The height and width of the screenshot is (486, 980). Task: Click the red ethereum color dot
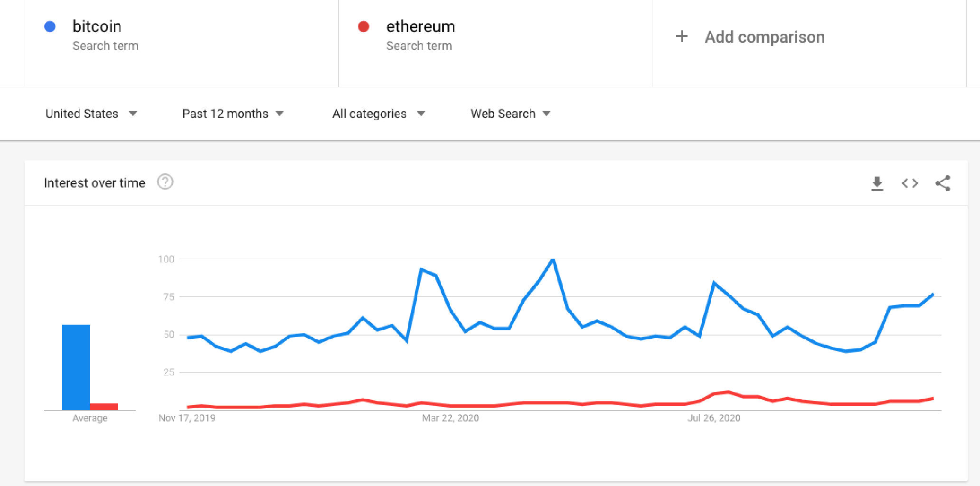[364, 27]
